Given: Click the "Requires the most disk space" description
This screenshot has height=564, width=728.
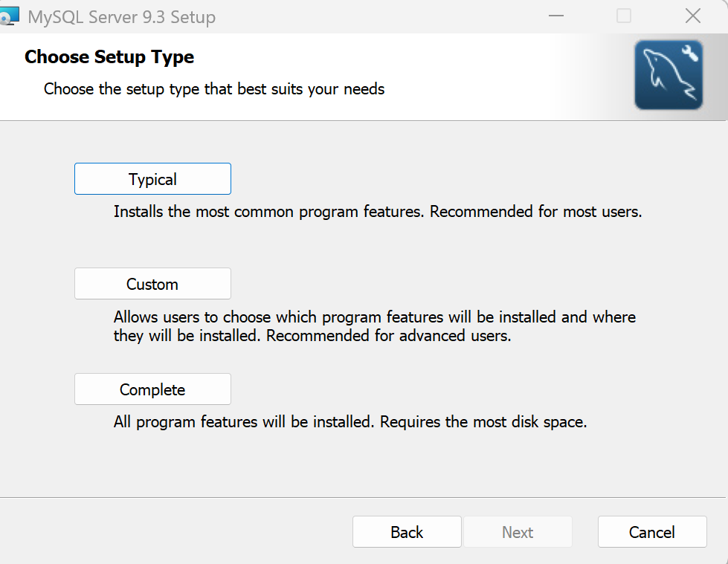Looking at the screenshot, I should [x=483, y=423].
